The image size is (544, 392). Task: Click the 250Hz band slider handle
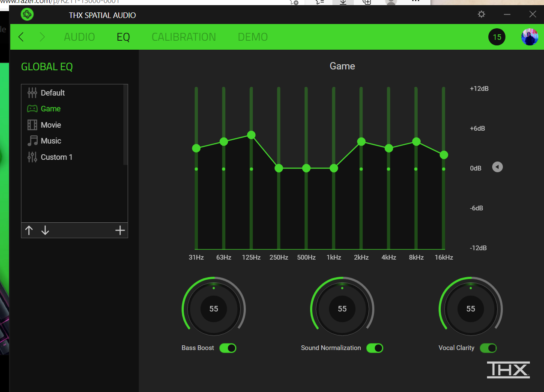[x=279, y=168]
